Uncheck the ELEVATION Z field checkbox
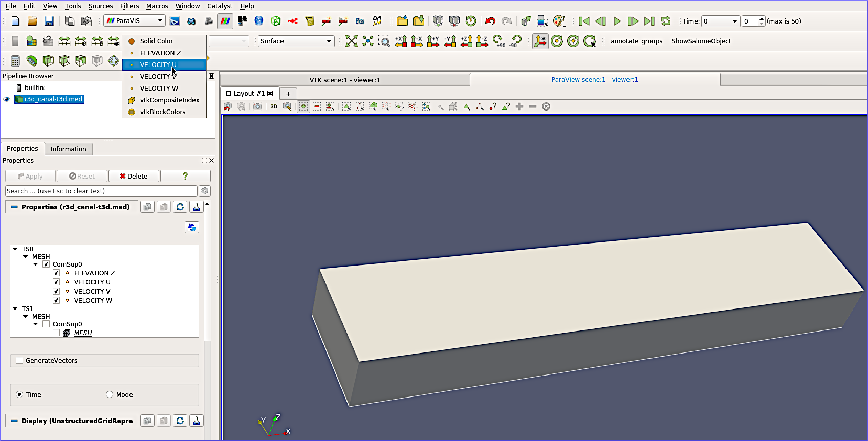The width and height of the screenshot is (868, 441). (56, 273)
